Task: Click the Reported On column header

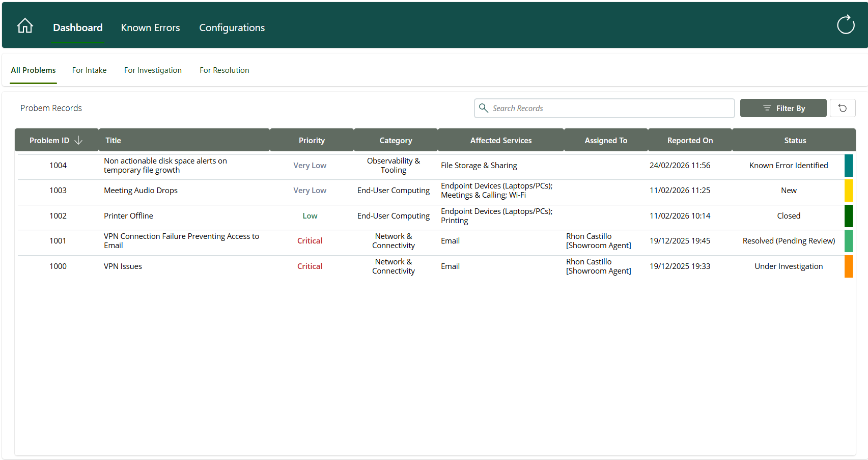Action: (690, 141)
